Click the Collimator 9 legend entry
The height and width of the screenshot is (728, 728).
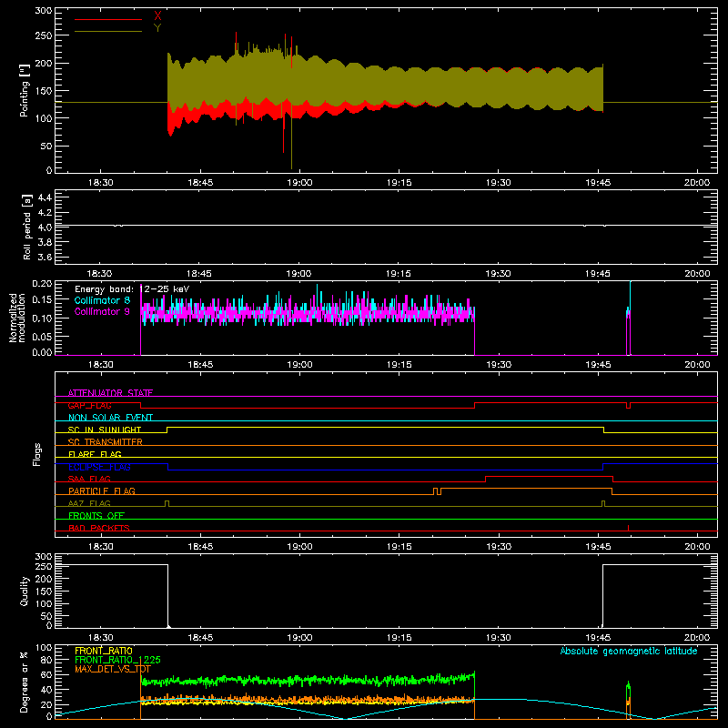[x=102, y=311]
